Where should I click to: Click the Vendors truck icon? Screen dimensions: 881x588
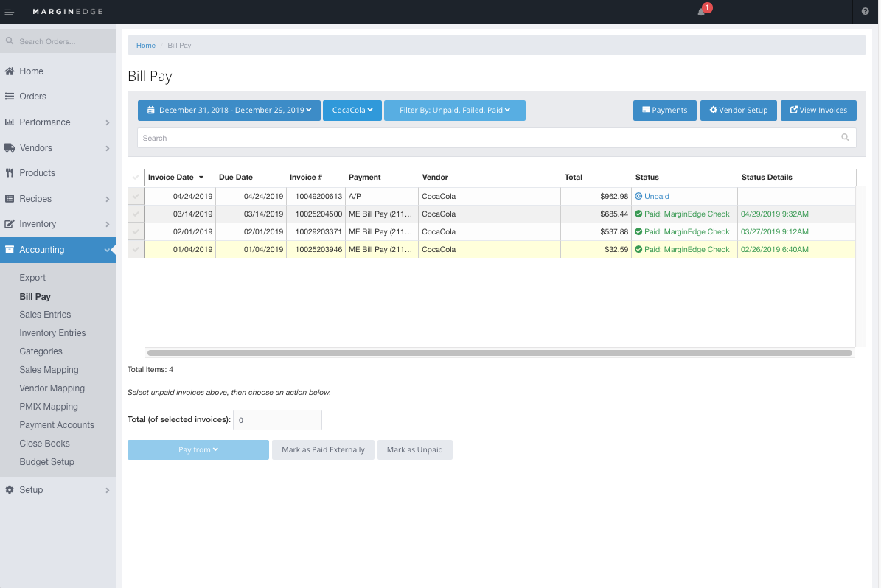click(x=10, y=148)
